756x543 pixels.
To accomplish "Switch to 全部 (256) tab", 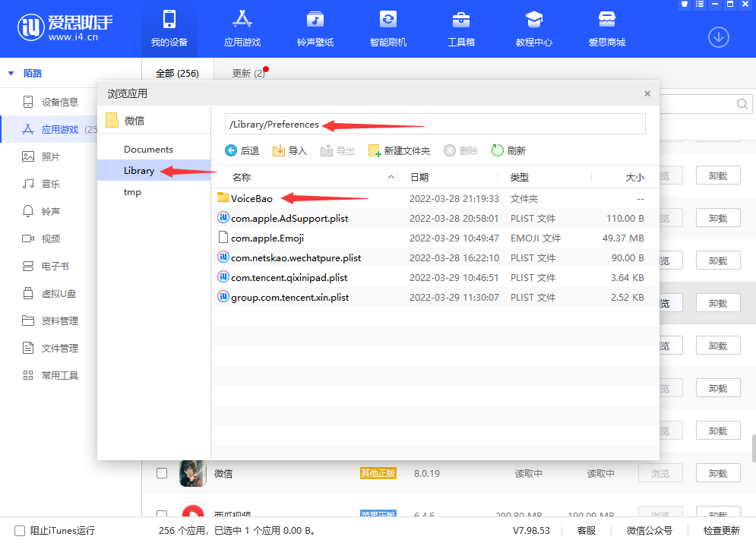I will pyautogui.click(x=178, y=73).
